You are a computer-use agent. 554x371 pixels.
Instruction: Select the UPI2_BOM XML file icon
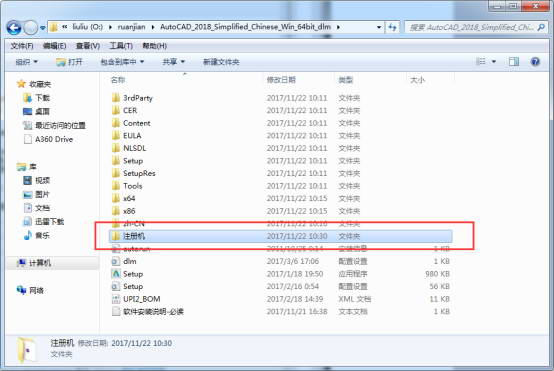pyautogui.click(x=116, y=299)
